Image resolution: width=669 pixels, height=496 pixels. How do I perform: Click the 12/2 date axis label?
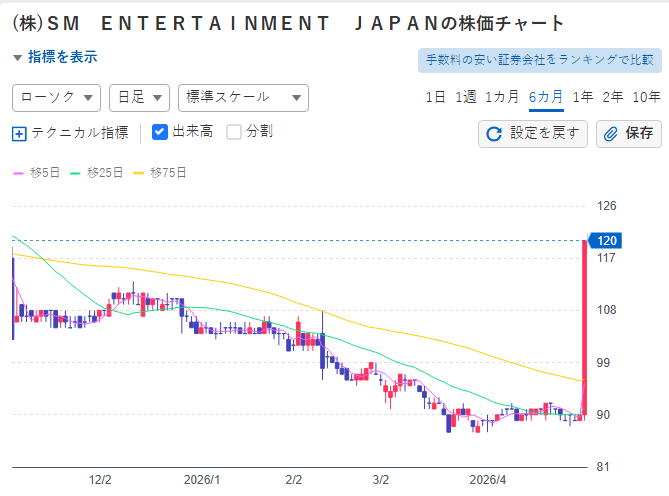click(100, 480)
